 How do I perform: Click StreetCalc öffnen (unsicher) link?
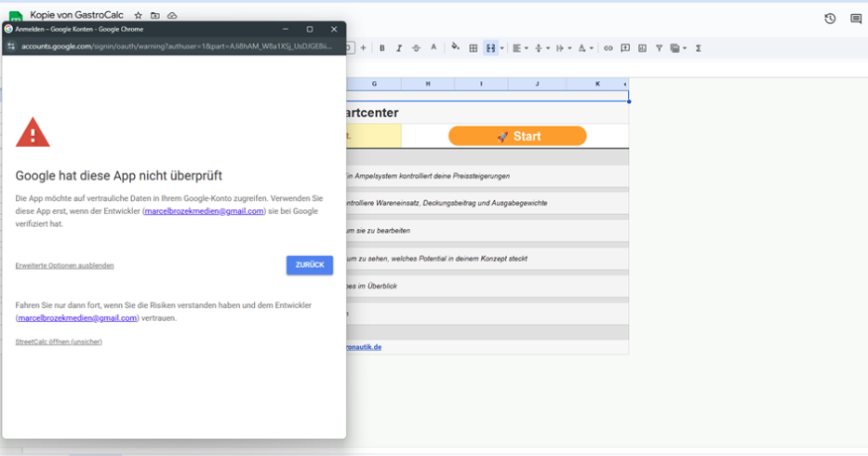point(58,342)
